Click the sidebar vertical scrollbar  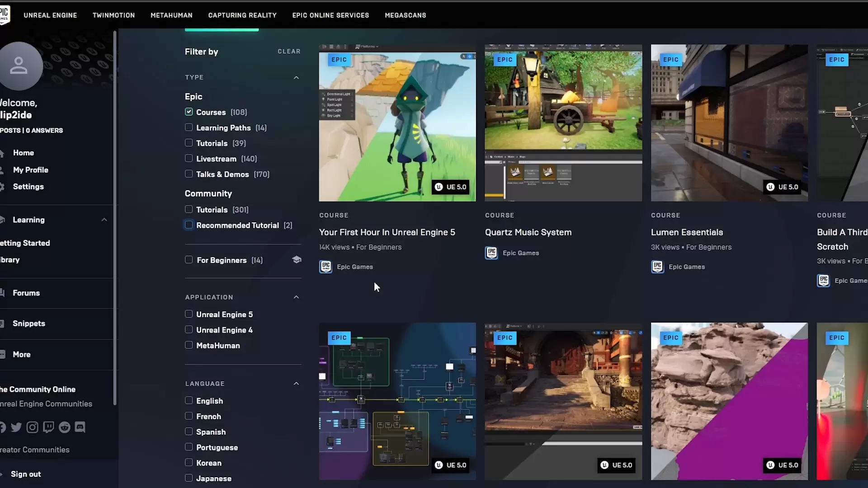click(x=115, y=217)
